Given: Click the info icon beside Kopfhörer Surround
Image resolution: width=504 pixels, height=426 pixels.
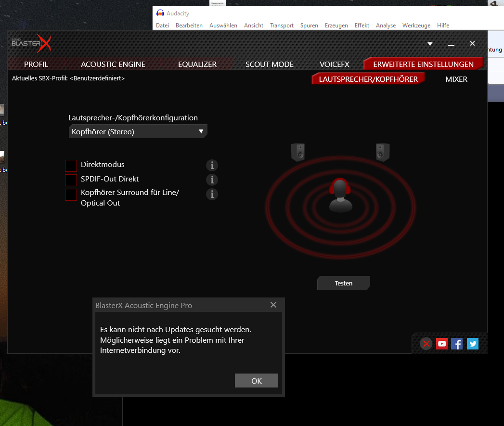Looking at the screenshot, I should [x=212, y=194].
